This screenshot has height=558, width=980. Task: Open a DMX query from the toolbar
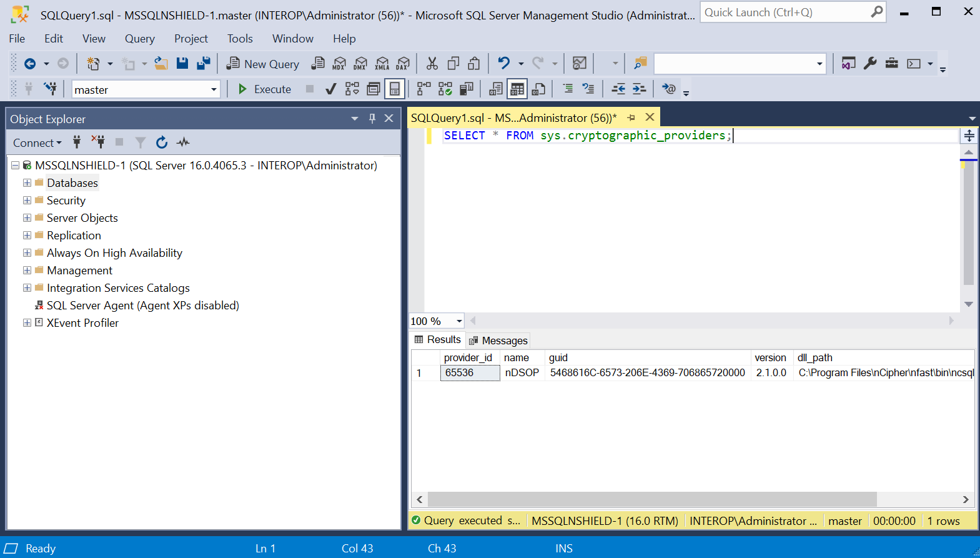tap(360, 63)
